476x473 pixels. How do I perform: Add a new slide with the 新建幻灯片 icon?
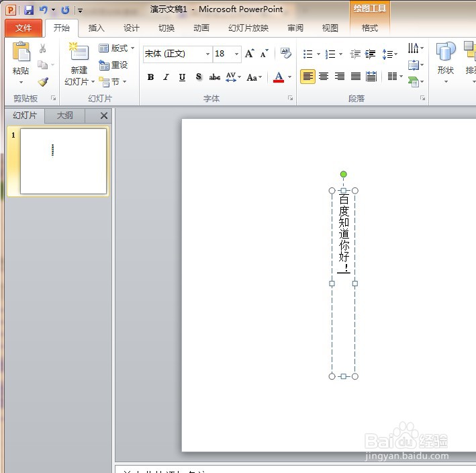coord(79,51)
